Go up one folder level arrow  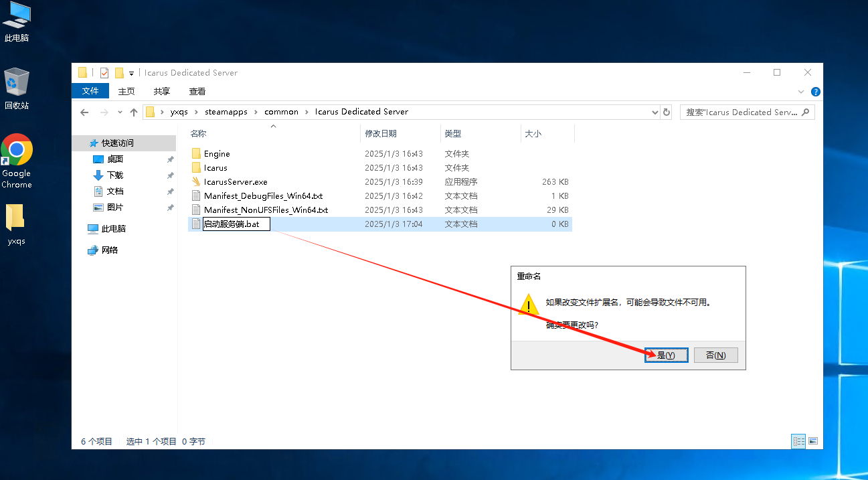[x=134, y=112]
